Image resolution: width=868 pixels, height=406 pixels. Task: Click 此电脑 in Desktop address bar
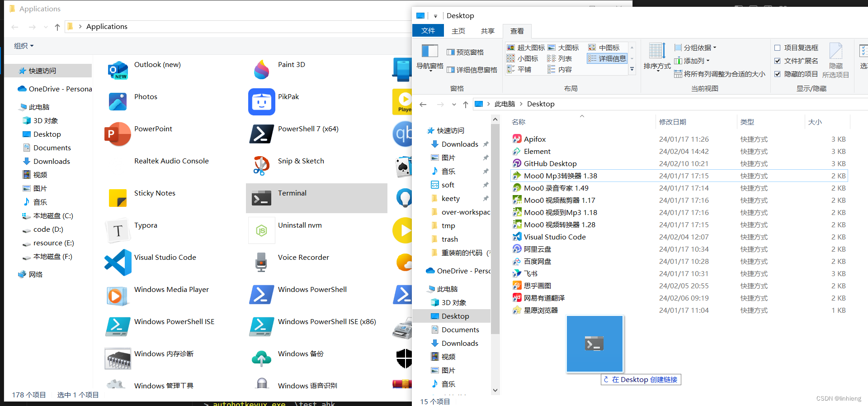coord(505,104)
